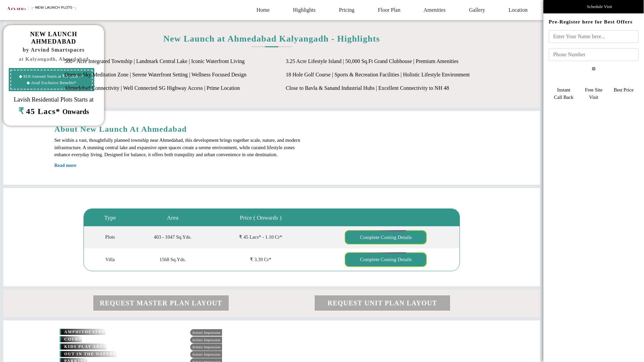Click the Arvind New Launch Plots logo
This screenshot has width=644, height=362.
coord(41,8)
